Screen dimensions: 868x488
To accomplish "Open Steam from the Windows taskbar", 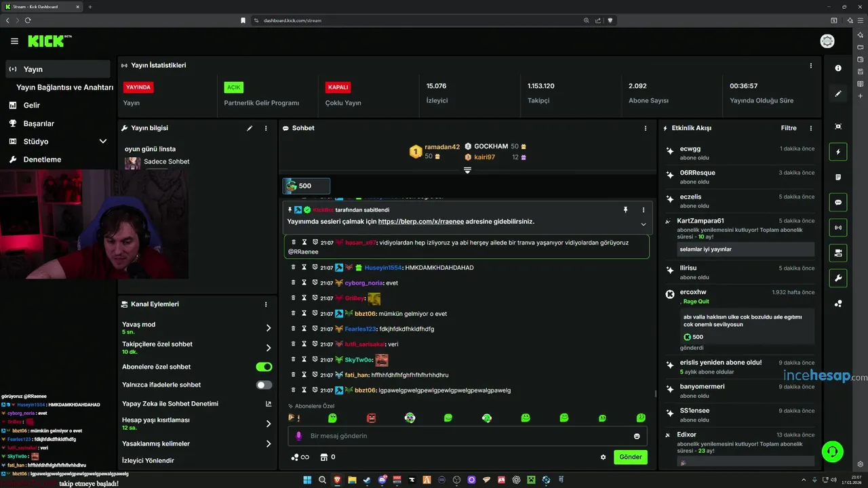I will click(368, 480).
